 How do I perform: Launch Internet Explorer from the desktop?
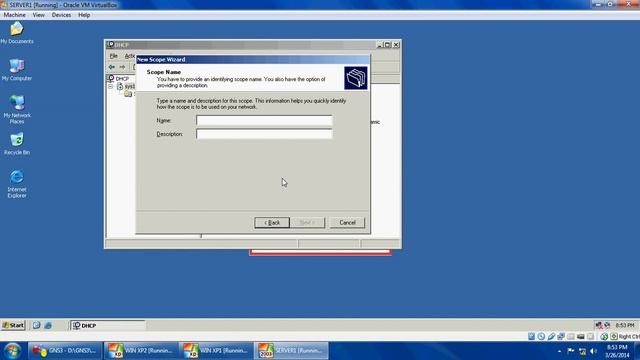pos(17,184)
